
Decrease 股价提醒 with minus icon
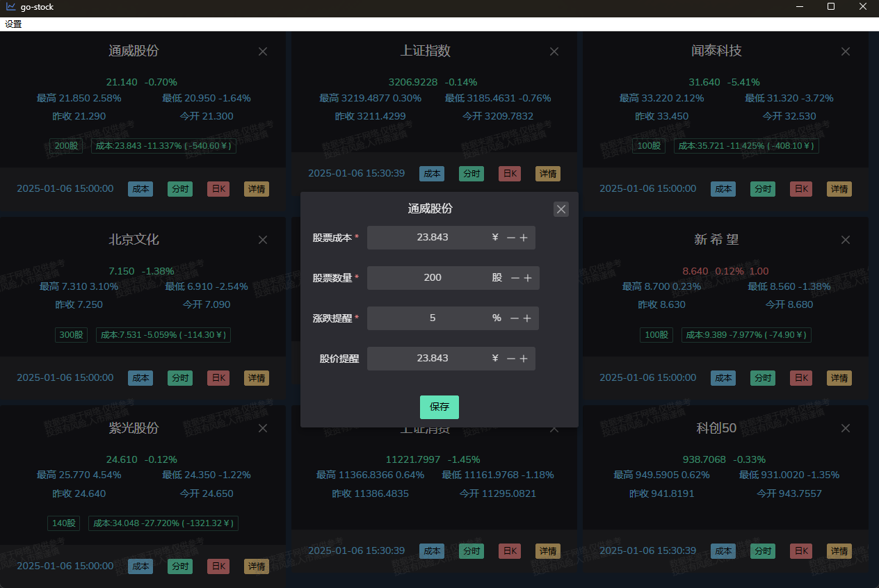point(511,359)
